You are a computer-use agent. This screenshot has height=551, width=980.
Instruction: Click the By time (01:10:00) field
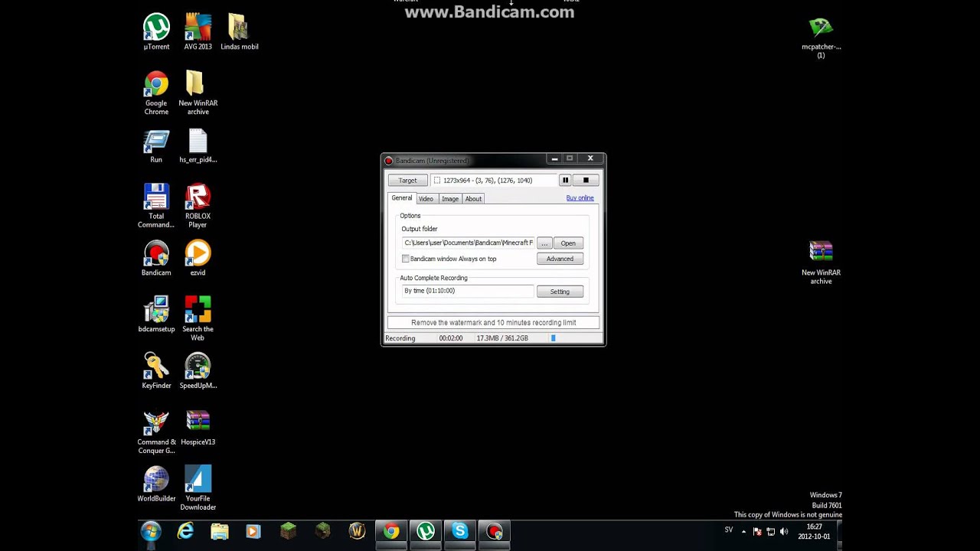coord(468,291)
